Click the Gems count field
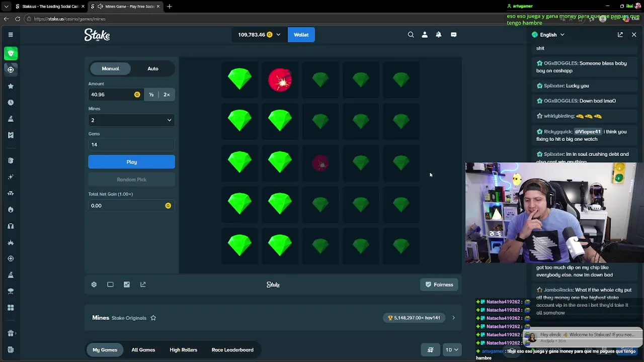Image resolution: width=644 pixels, height=362 pixels. click(131, 145)
